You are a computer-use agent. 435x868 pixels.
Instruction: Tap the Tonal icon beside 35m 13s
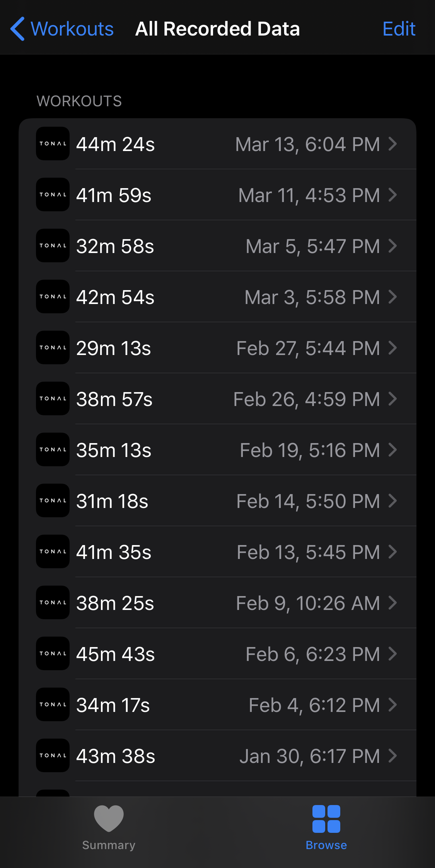pos(53,450)
